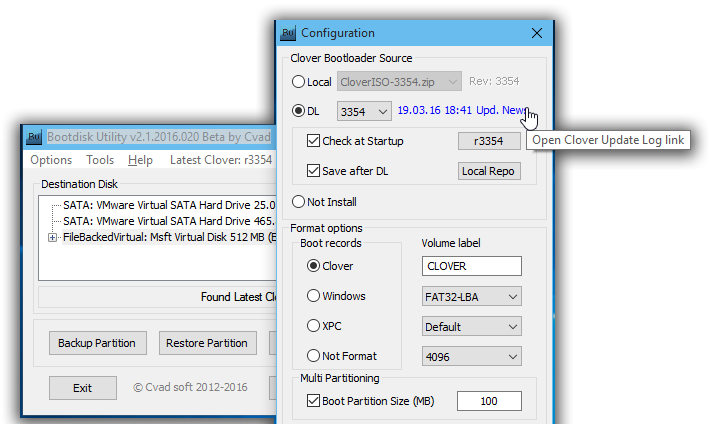
Task: Toggle the Save after DL checkbox
Action: pyautogui.click(x=313, y=171)
